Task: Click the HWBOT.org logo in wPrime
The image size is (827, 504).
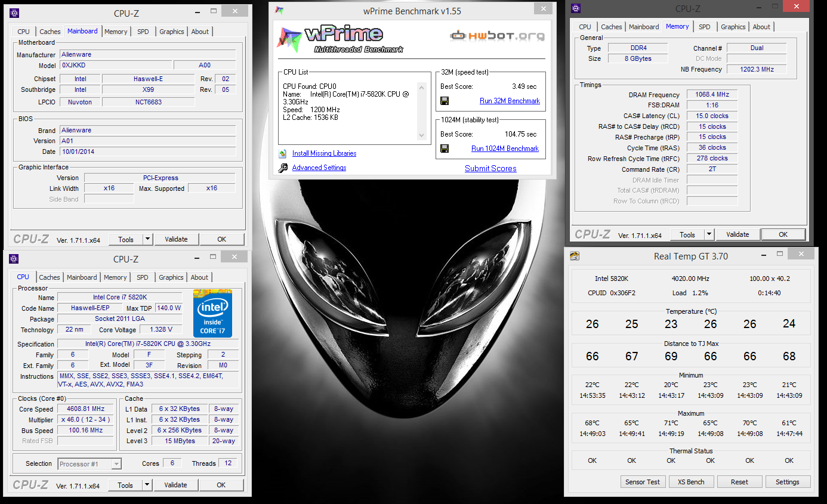Action: coord(497,36)
